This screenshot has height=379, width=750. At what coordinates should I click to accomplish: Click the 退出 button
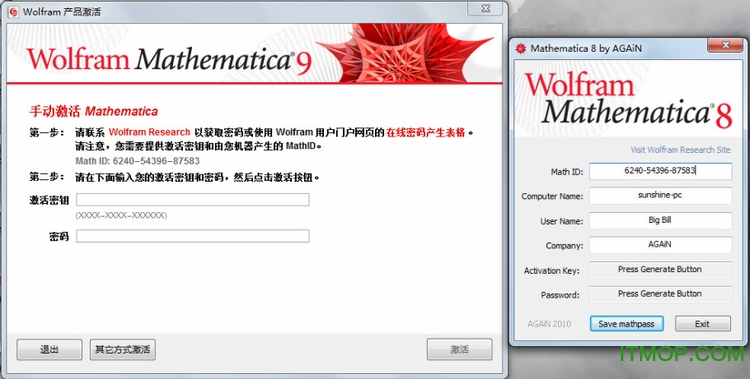point(49,350)
